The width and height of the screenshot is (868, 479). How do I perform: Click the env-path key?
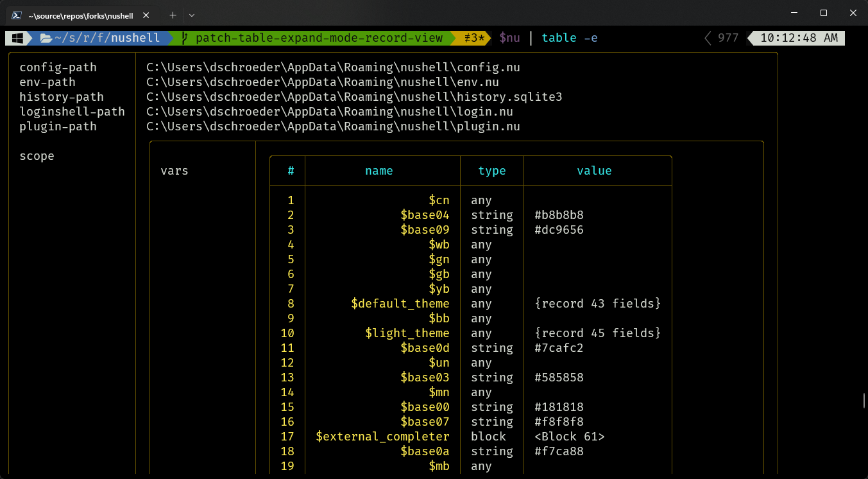[x=47, y=82]
